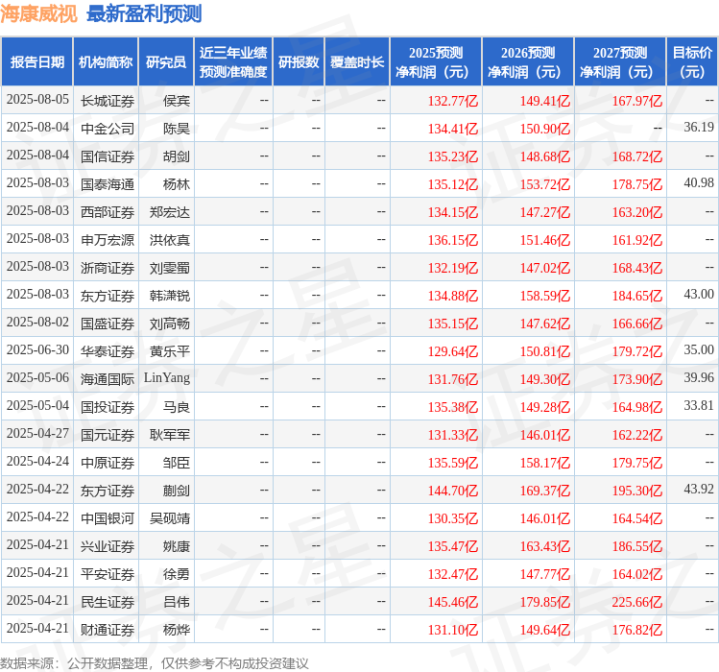Select the 2025预测净利润 column header
The height and width of the screenshot is (672, 719).
pyautogui.click(x=436, y=62)
